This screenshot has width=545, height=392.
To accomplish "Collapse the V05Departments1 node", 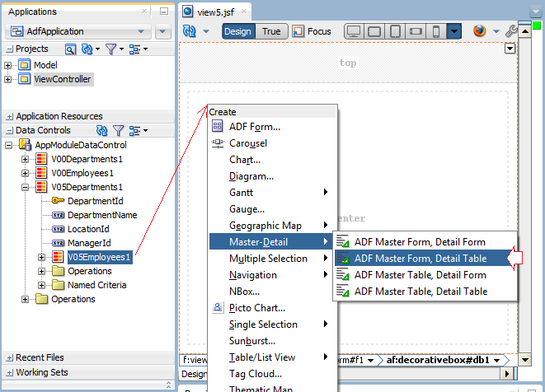I will pyautogui.click(x=25, y=187).
